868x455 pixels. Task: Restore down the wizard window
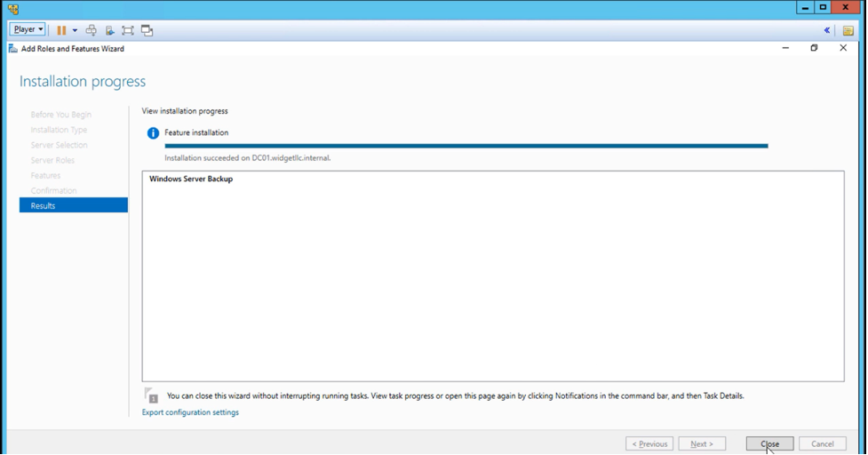(x=814, y=48)
